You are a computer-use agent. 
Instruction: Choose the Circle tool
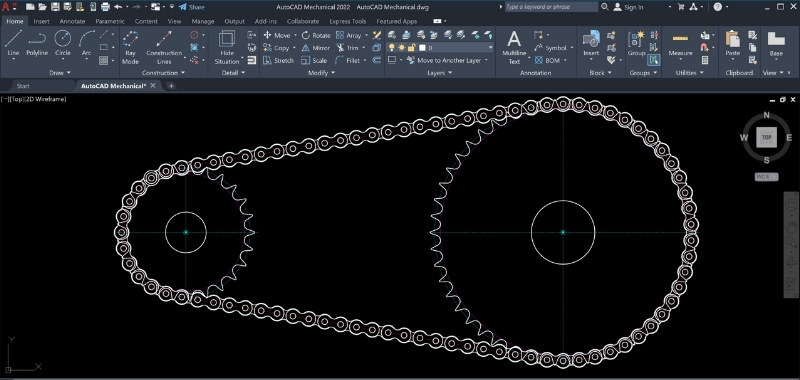[63, 42]
